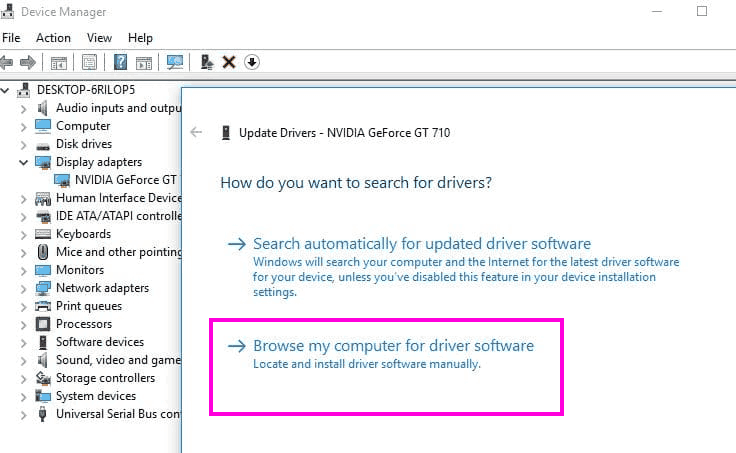Screen dimensions: 736x453
Task: Go back using the Update Drivers dialog arrow
Action: click(x=196, y=132)
